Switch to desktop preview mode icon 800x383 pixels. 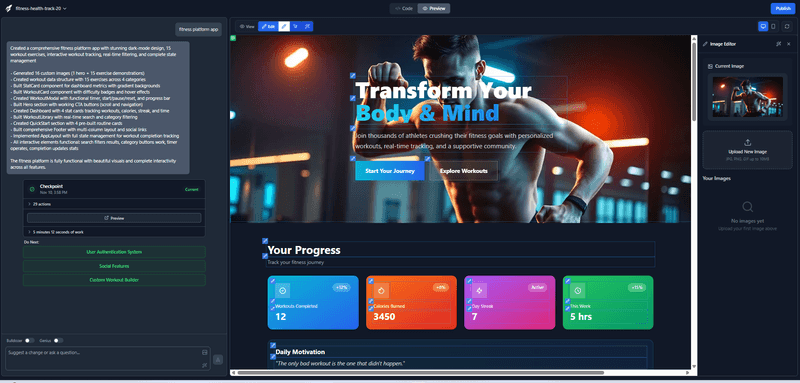pos(763,27)
